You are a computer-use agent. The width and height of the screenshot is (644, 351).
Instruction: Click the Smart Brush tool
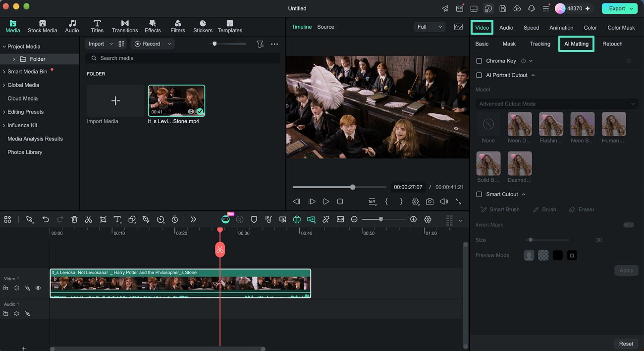(500, 209)
